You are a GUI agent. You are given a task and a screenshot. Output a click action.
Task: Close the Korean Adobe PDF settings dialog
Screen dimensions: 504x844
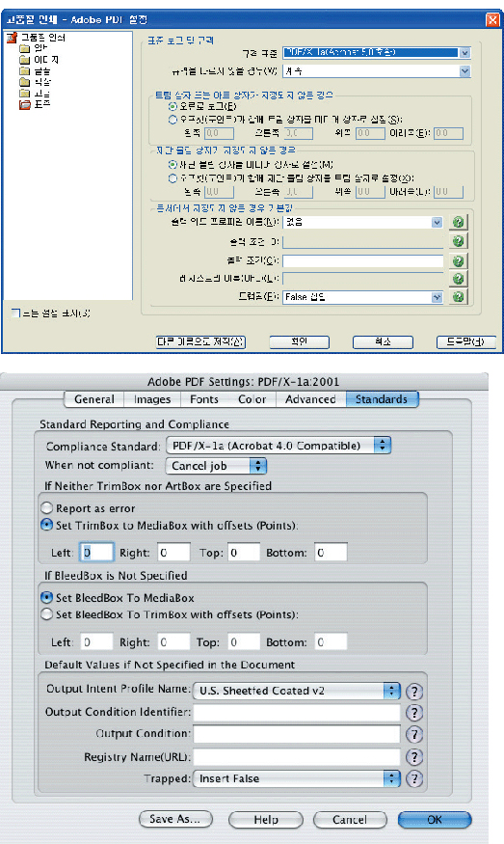pyautogui.click(x=492, y=20)
